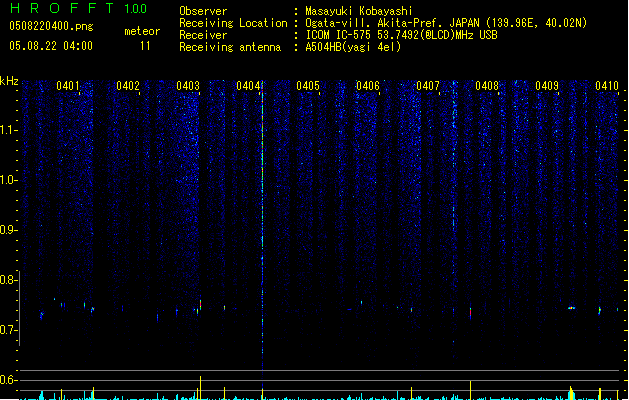Click the 0401 time marker
This screenshot has height=400, width=629.
coord(67,86)
